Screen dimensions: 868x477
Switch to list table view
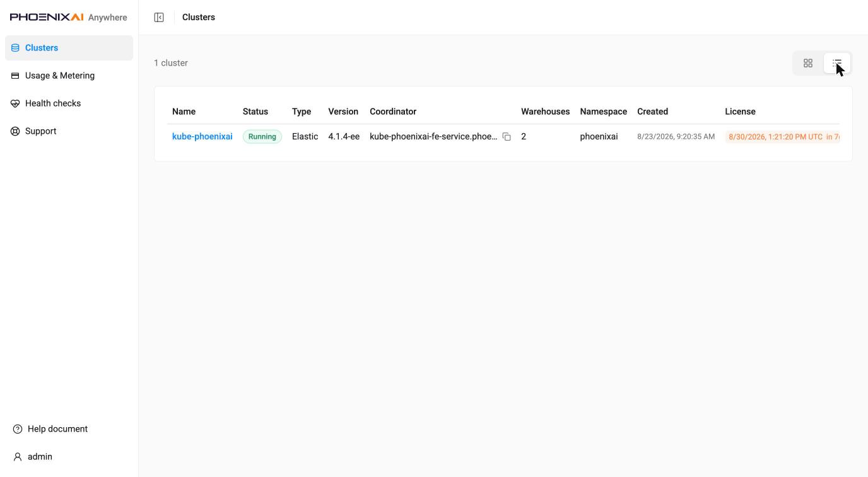[837, 63]
